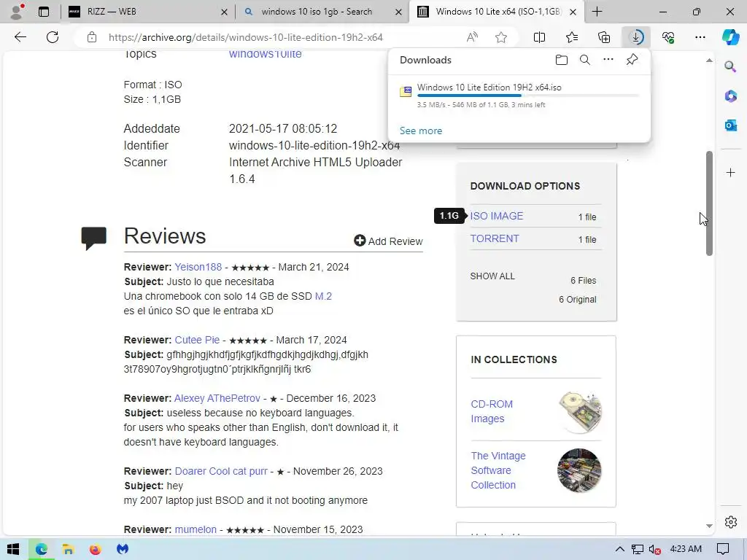
Task: Pin the Downloads panel
Action: pos(632,60)
